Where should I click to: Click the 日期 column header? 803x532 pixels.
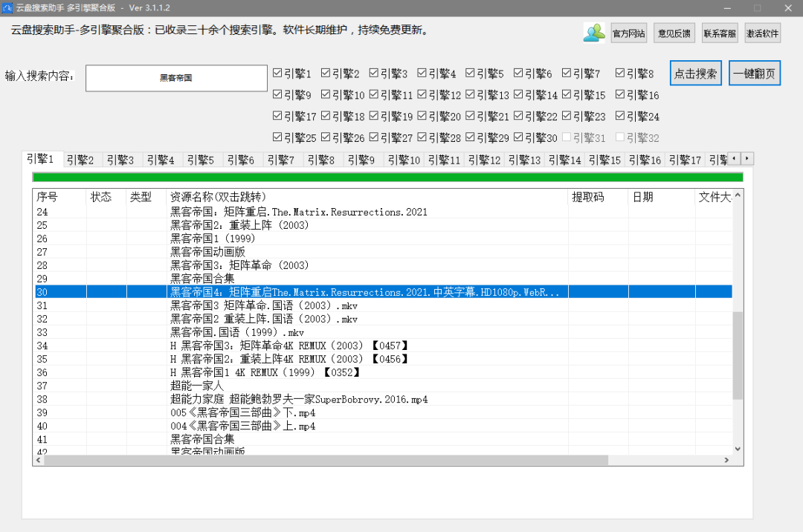(x=661, y=197)
